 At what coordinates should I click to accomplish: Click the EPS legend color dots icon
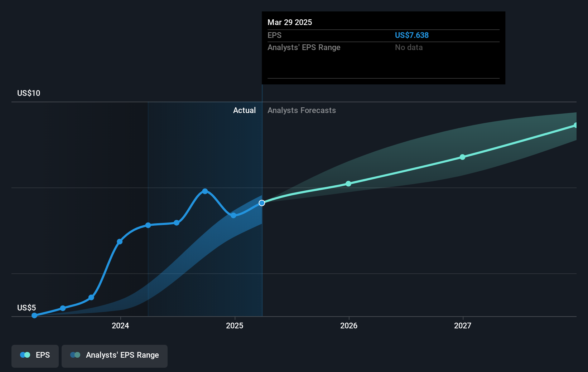tap(25, 355)
